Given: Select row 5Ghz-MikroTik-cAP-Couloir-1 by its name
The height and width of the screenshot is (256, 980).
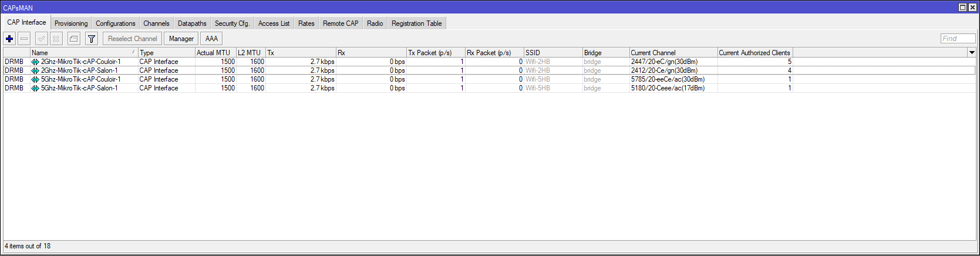Looking at the screenshot, I should coord(80,79).
